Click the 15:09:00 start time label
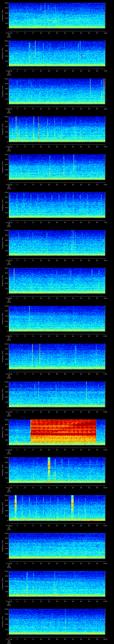This screenshot has height=644, width=114. [x=9, y=336]
